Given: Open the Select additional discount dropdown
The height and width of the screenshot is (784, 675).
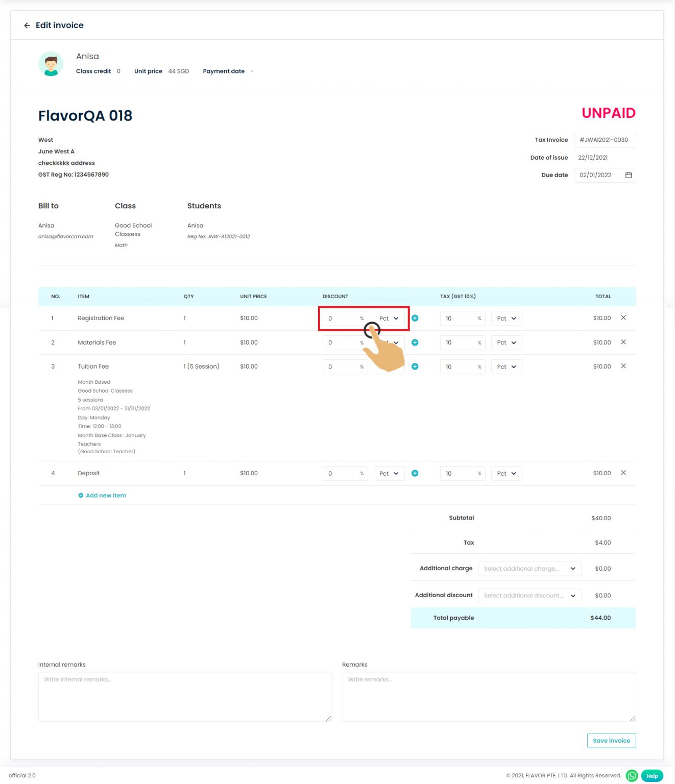Looking at the screenshot, I should point(529,595).
